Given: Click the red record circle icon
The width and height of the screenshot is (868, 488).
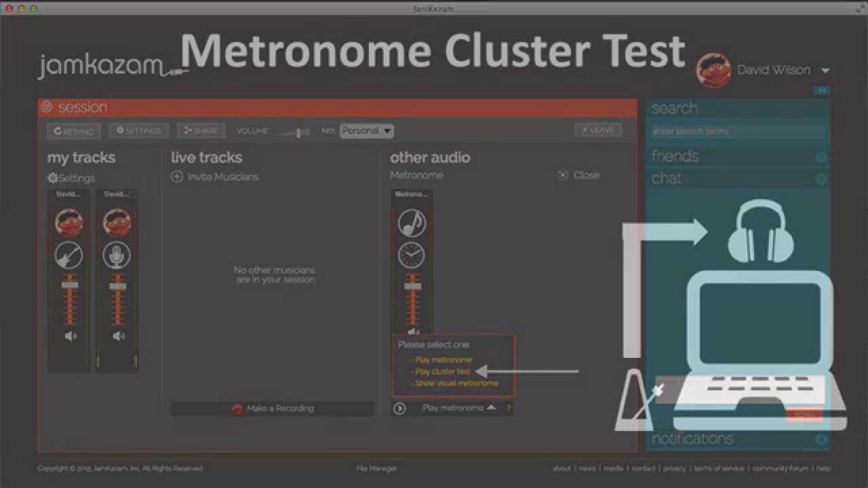Looking at the screenshot, I should [237, 409].
